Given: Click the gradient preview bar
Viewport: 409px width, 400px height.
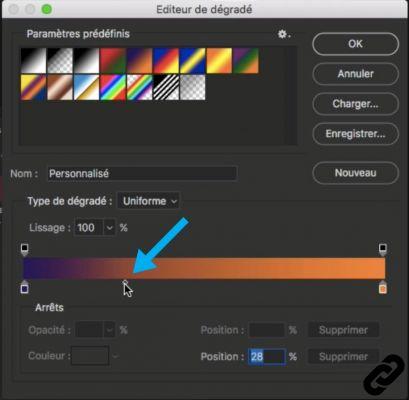Looking at the screenshot, I should coord(204,268).
